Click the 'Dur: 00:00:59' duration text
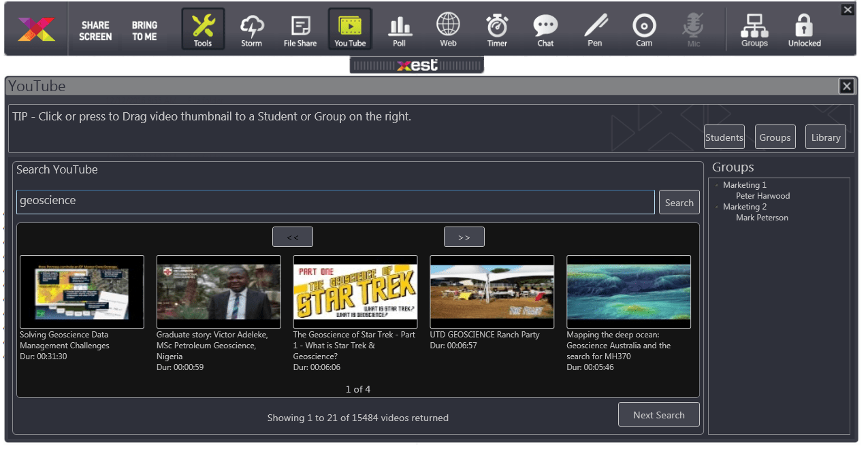The image size is (868, 449). point(180,367)
